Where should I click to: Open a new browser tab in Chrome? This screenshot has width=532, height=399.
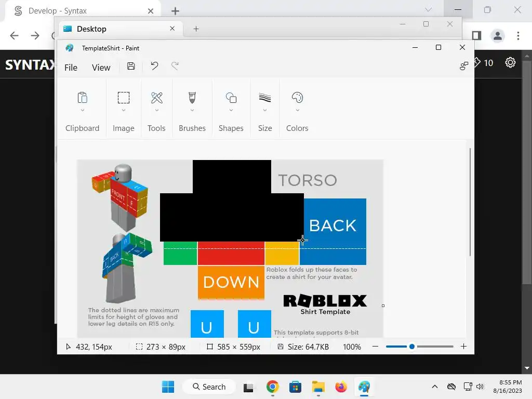pos(175,11)
